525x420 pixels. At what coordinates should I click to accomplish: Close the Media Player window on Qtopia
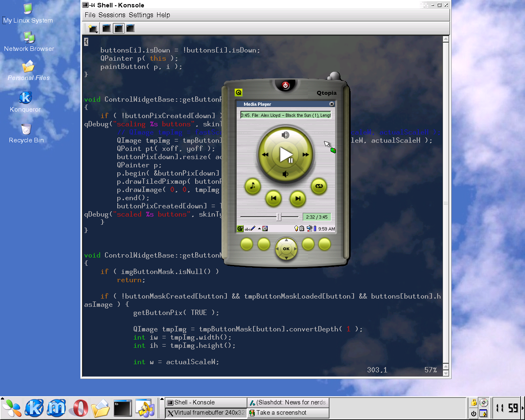click(332, 104)
